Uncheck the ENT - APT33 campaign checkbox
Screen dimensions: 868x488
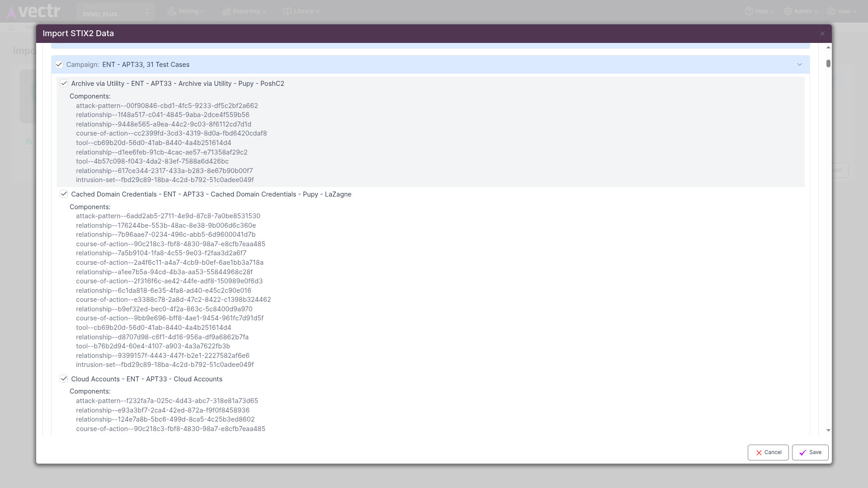tap(59, 65)
